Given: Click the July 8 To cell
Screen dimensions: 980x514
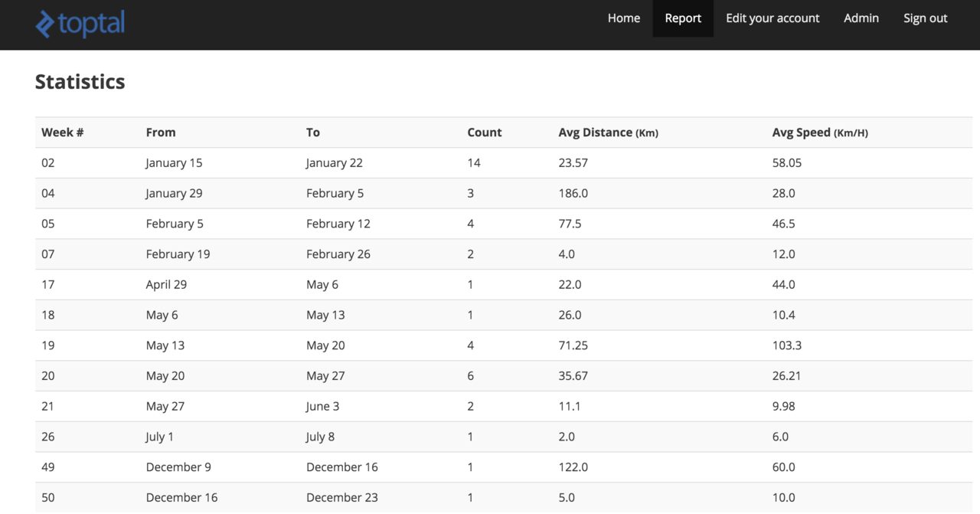Looking at the screenshot, I should coord(320,437).
